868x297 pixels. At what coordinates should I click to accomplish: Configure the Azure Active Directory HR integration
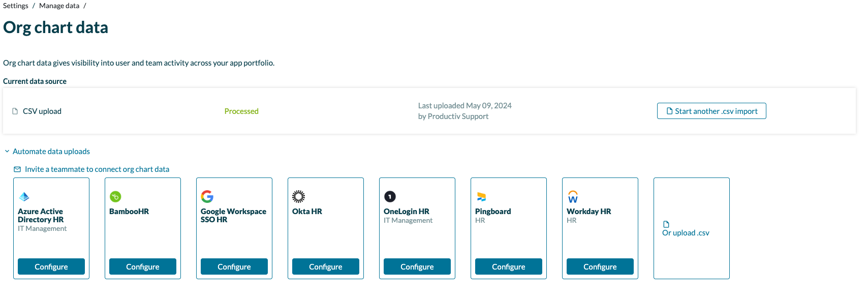coord(51,266)
